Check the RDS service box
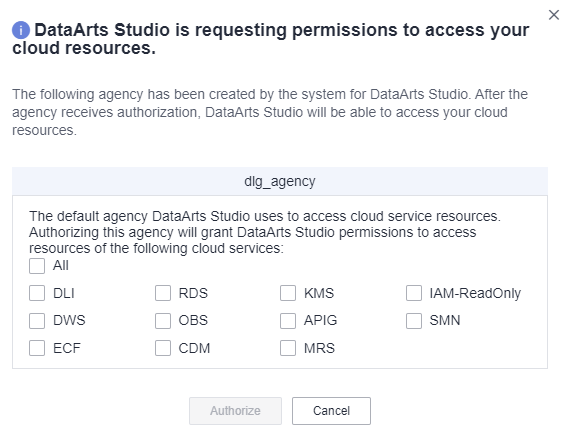This screenshot has width=572, height=432. pos(163,293)
